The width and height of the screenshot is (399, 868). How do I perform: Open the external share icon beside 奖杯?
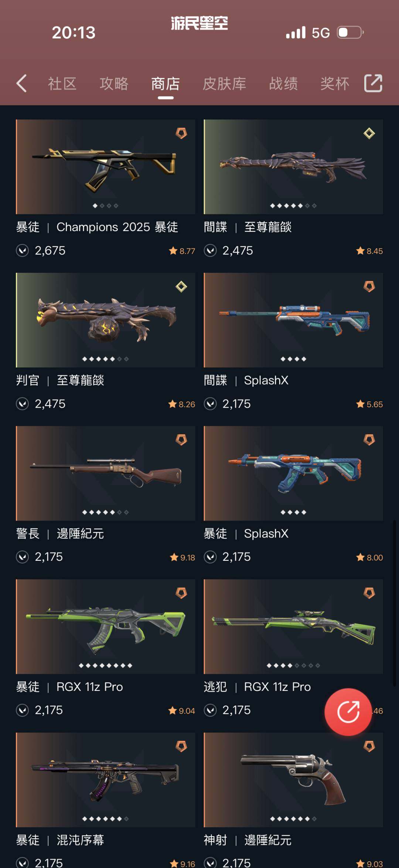pos(373,83)
